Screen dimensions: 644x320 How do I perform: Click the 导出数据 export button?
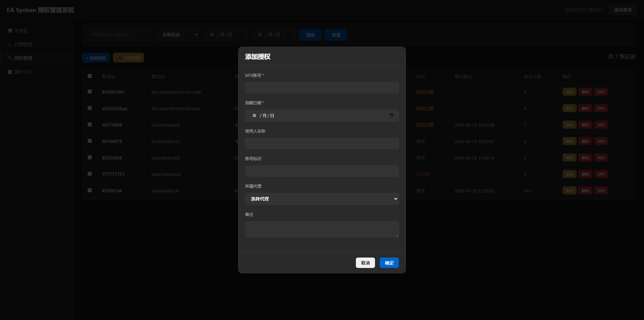(x=128, y=58)
